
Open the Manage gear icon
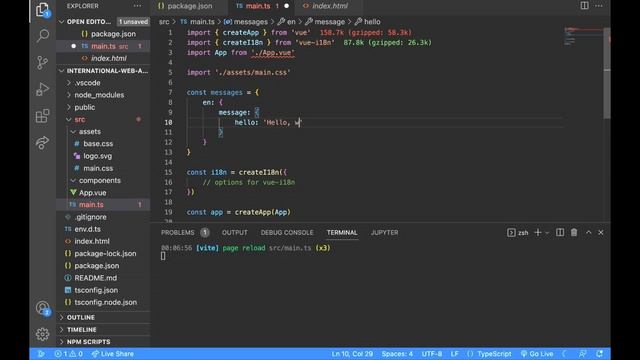[x=42, y=334]
